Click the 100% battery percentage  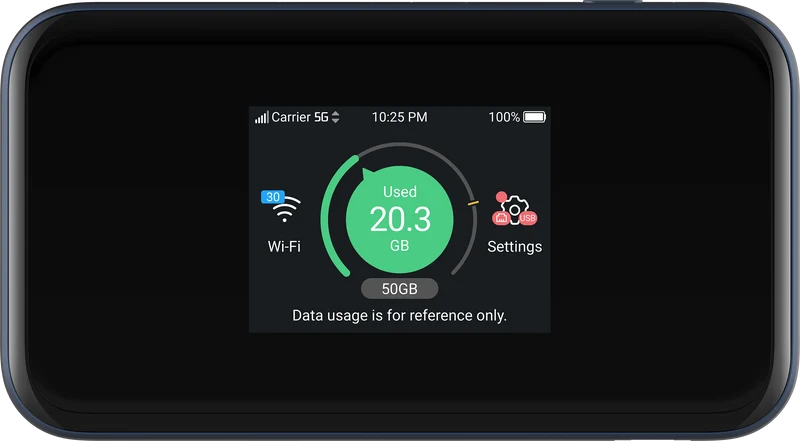[x=504, y=117]
